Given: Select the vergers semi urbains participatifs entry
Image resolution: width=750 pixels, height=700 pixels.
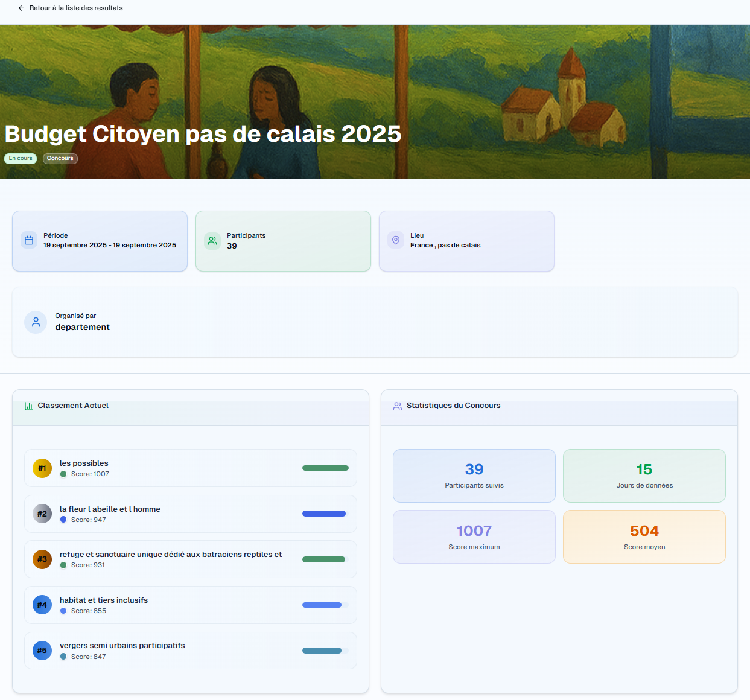Looking at the screenshot, I should 122,646.
